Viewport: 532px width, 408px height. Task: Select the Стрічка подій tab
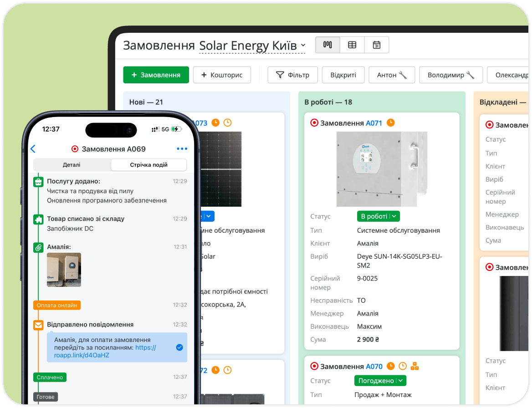pos(148,165)
